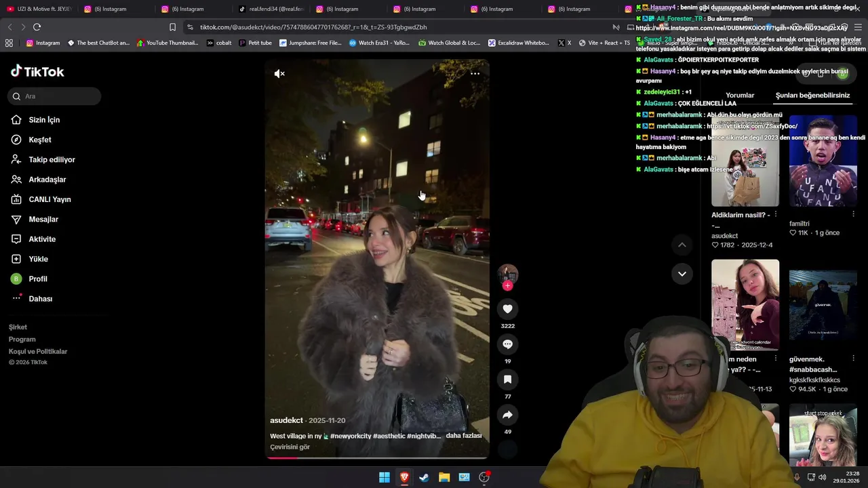Open the video three-dots options menu
868x488 pixels.
(475, 73)
